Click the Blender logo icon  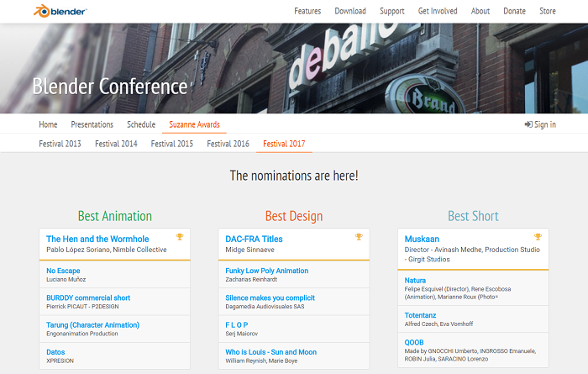[41, 11]
